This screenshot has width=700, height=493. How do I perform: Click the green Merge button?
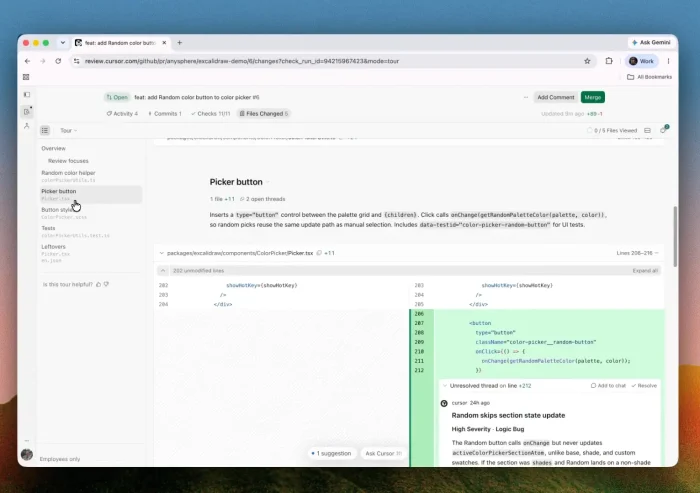[x=592, y=97]
